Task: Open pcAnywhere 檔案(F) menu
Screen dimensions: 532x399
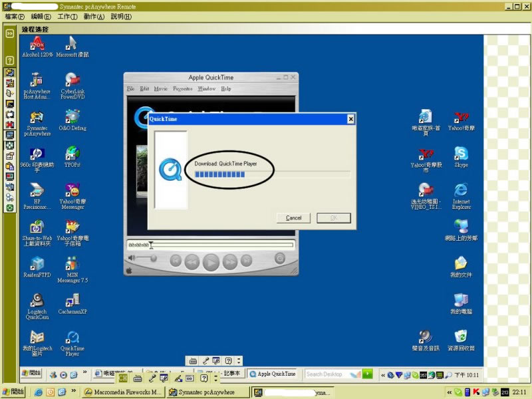Action: point(15,16)
